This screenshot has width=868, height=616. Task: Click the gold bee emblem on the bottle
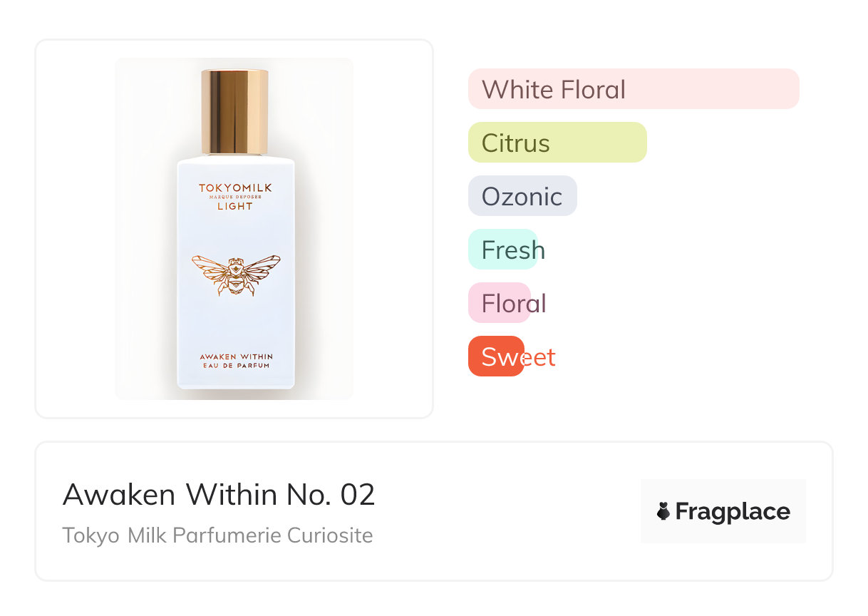coord(236,272)
